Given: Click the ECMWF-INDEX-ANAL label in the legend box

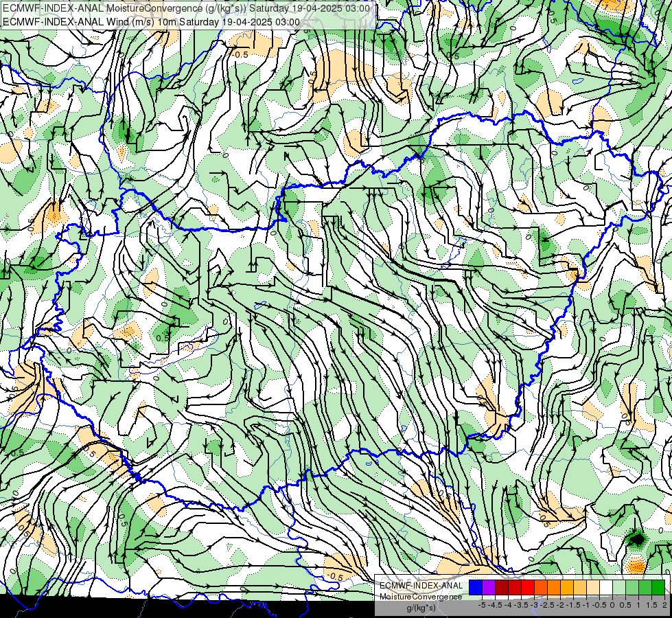Looking at the screenshot, I should pyautogui.click(x=421, y=586).
